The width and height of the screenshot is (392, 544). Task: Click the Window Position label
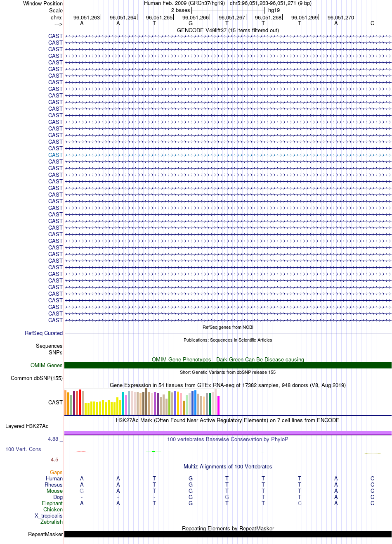(x=43, y=3)
